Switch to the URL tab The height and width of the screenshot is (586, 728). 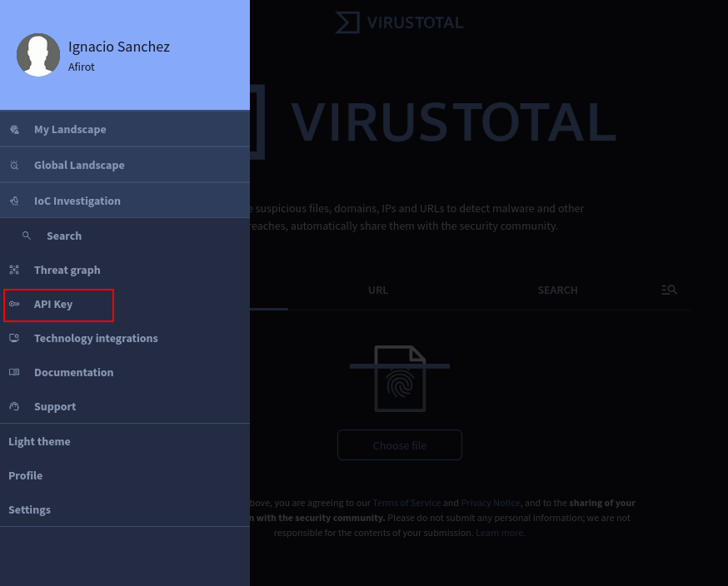click(378, 290)
